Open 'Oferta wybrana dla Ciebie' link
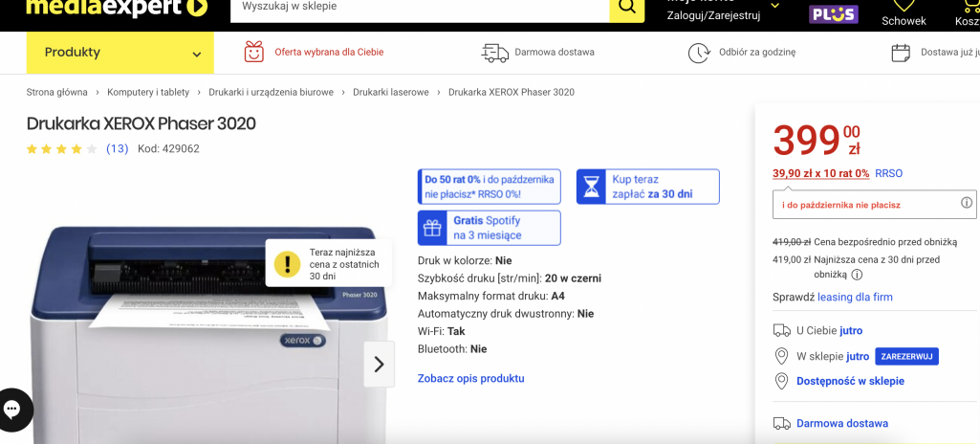The width and height of the screenshot is (980, 444). point(329,53)
